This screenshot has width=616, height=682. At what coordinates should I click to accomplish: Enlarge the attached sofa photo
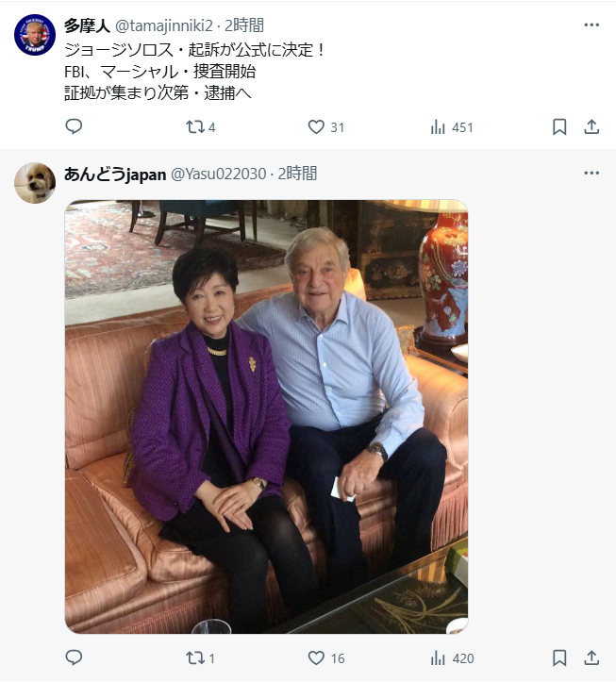coord(266,417)
